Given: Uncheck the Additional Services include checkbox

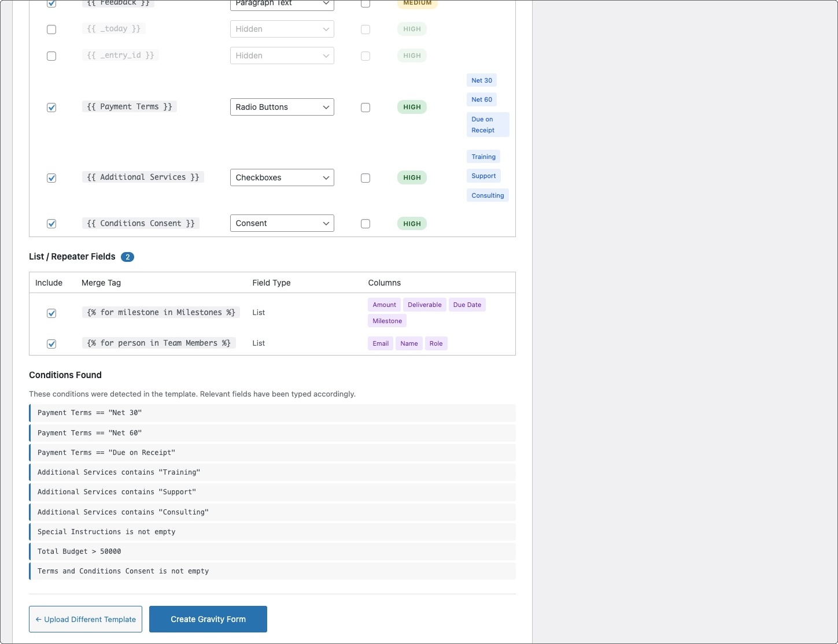Looking at the screenshot, I should pyautogui.click(x=51, y=178).
